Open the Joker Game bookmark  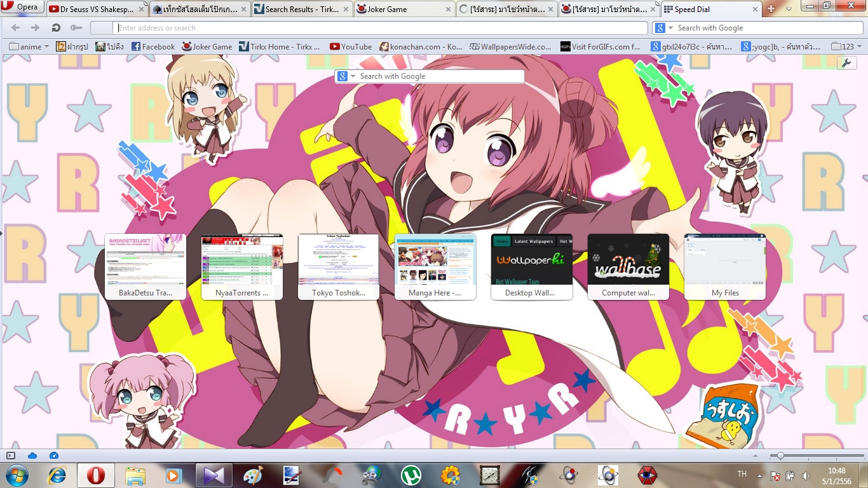tap(207, 46)
